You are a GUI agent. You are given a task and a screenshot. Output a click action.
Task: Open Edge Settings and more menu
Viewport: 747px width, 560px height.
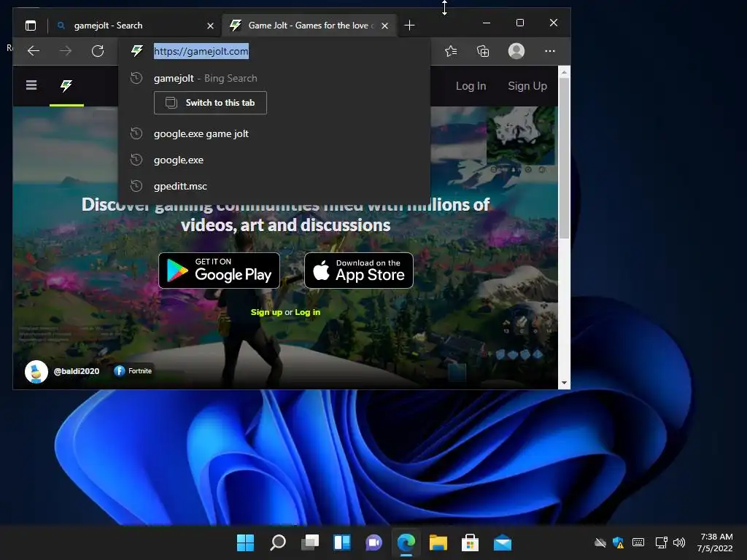pyautogui.click(x=550, y=51)
